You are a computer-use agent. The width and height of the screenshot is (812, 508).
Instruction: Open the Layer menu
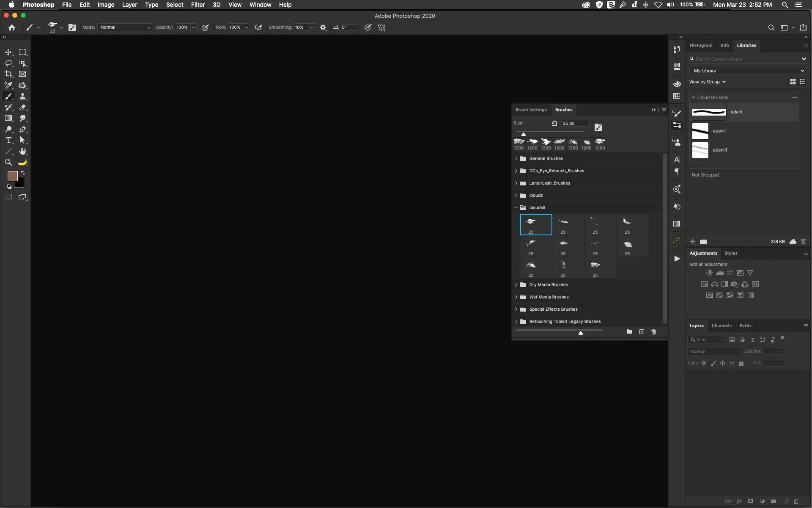[x=129, y=5]
